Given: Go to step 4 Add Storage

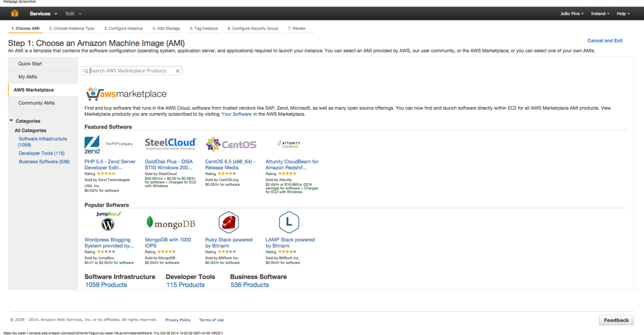Looking at the screenshot, I should (x=166, y=29).
